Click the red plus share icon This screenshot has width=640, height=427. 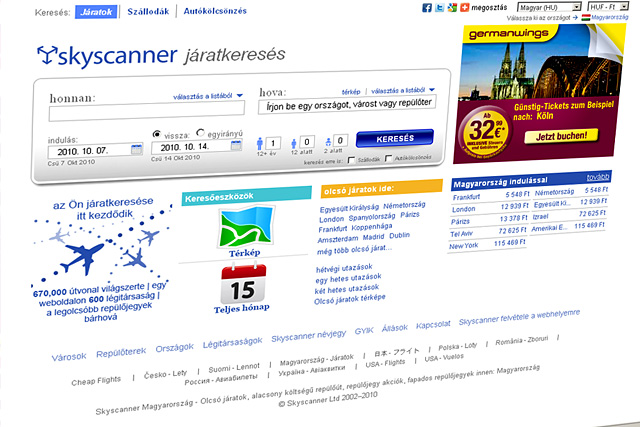pyautogui.click(x=464, y=7)
